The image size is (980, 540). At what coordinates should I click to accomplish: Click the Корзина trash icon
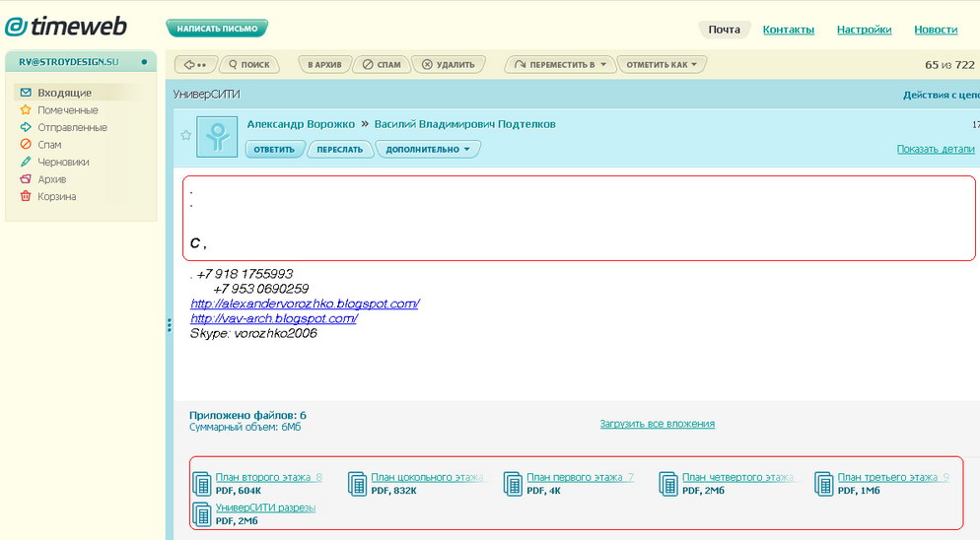26,196
